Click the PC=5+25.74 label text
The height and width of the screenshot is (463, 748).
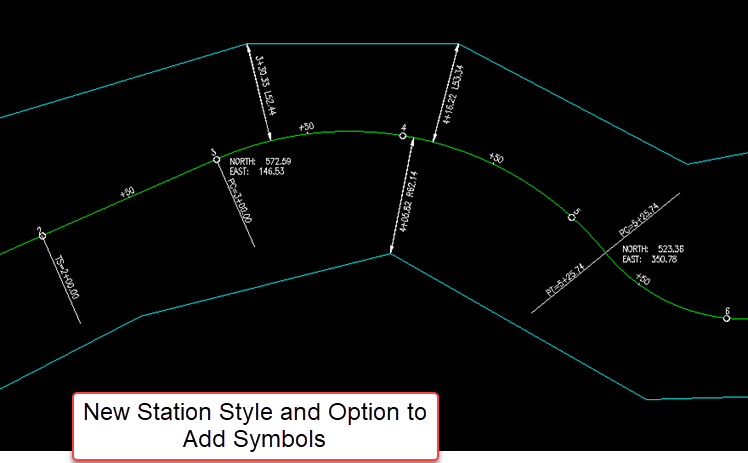click(639, 225)
